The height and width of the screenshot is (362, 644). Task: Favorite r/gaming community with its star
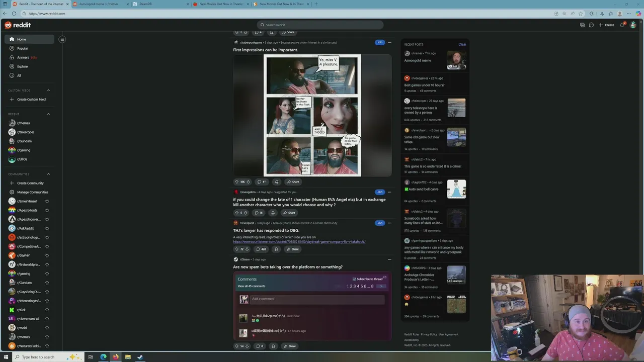click(x=47, y=274)
